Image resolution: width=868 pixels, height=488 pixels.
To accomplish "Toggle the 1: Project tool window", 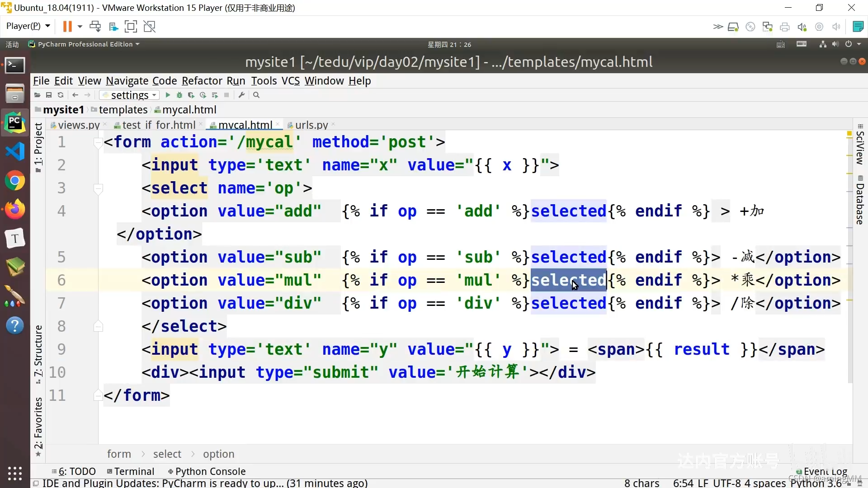I will click(x=38, y=147).
